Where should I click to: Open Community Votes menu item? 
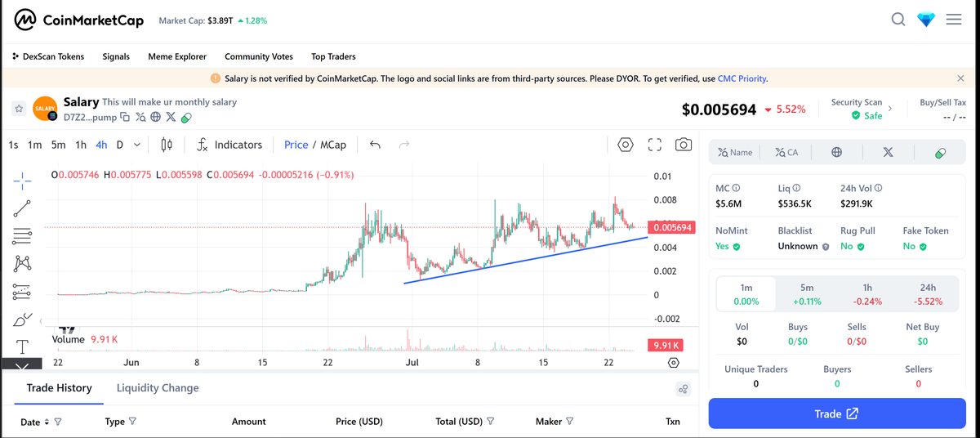(259, 56)
